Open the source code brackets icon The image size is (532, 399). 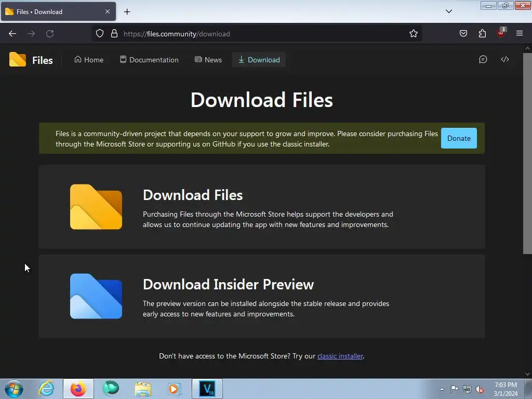coord(505,59)
